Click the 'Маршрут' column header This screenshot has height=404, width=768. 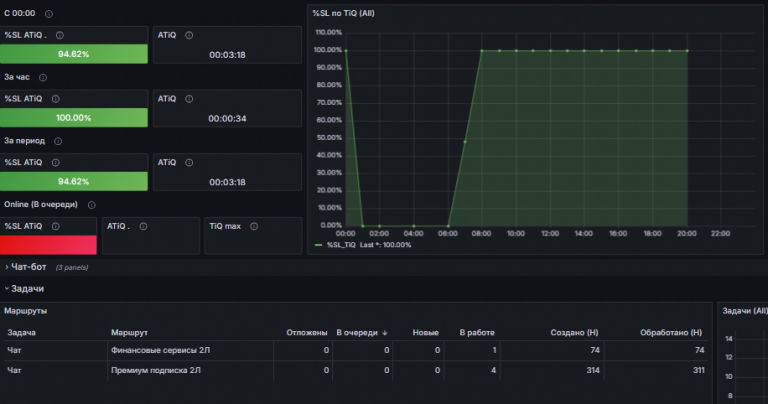pyautogui.click(x=129, y=333)
